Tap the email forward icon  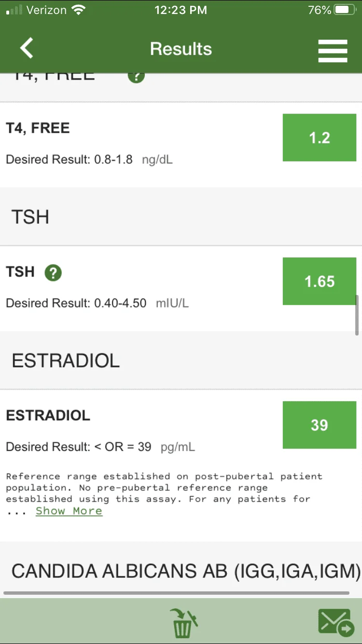(335, 622)
